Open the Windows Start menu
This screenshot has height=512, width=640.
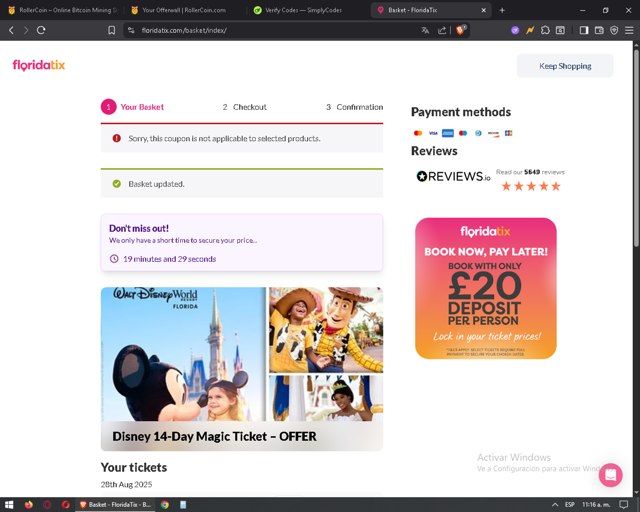click(9, 505)
